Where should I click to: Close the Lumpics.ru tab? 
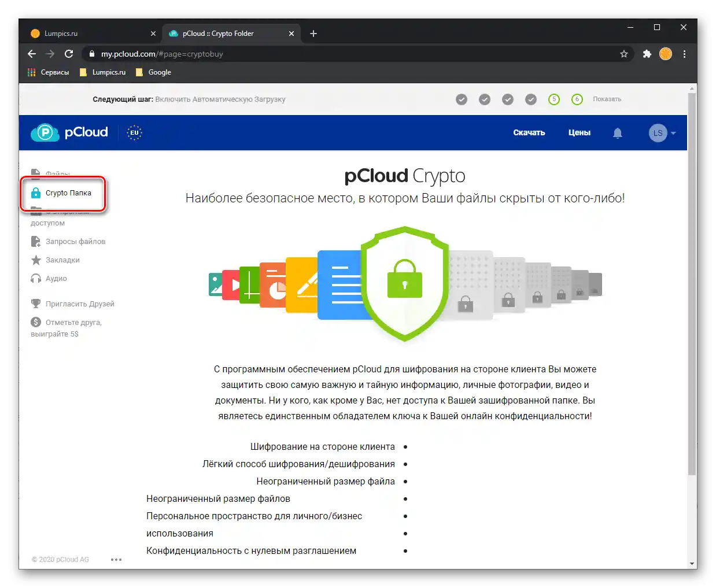coord(153,34)
